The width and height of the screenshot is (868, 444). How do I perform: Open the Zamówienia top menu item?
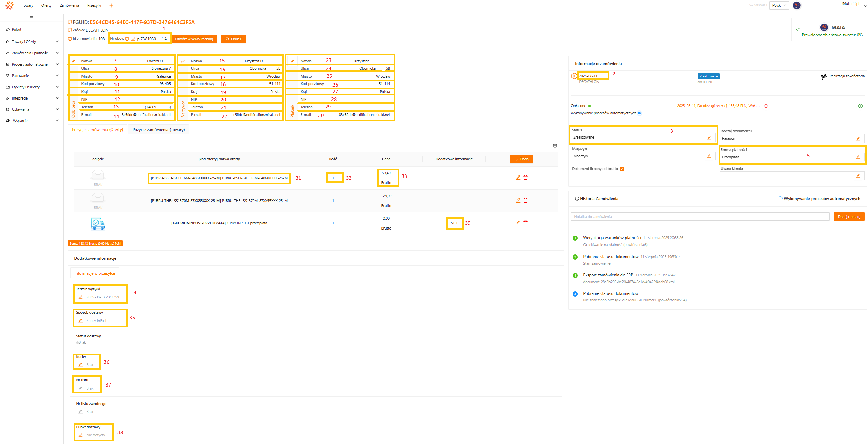(x=69, y=5)
